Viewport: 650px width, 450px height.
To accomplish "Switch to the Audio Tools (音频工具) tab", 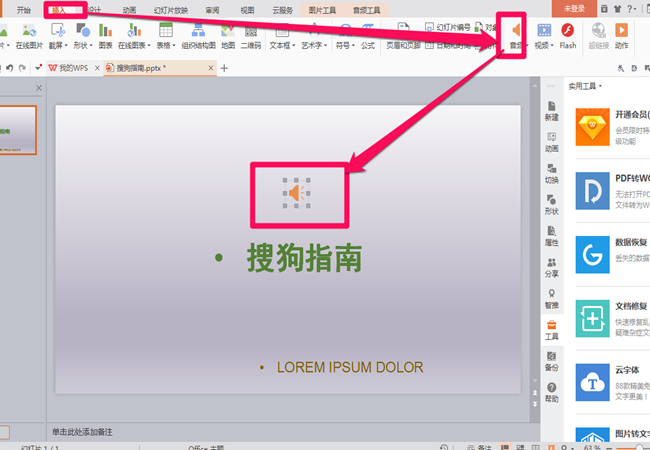I will pos(366,10).
